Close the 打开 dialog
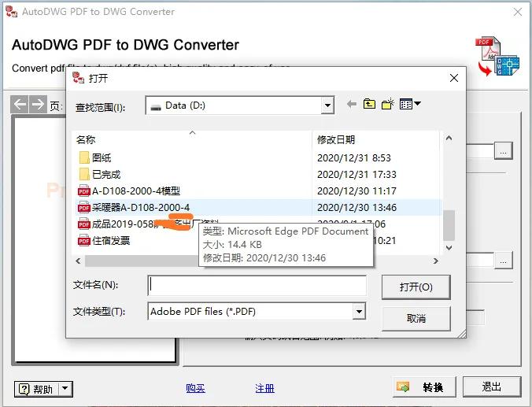 pyautogui.click(x=454, y=78)
